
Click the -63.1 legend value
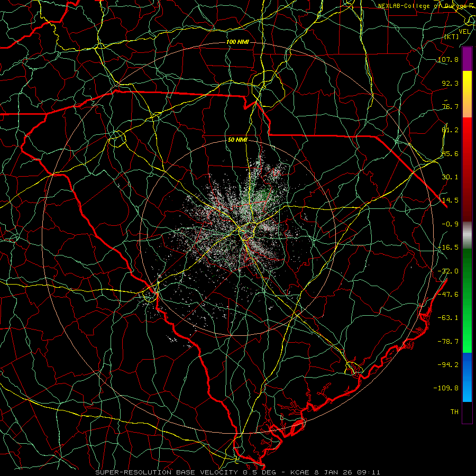[448, 318]
